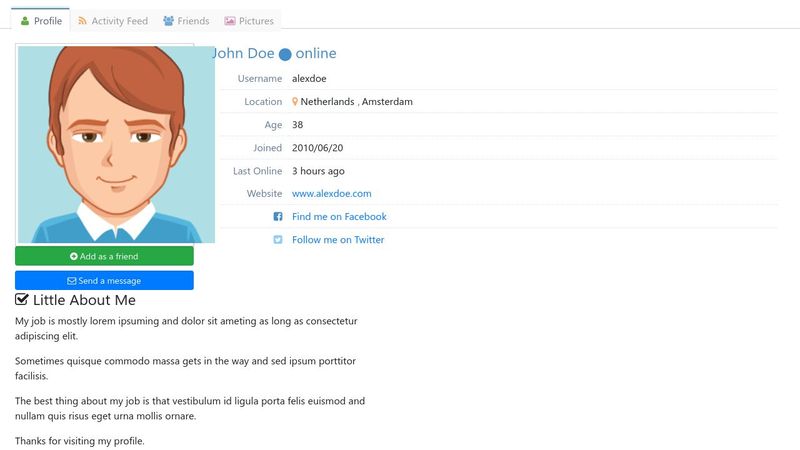Click the orange location pin icon
This screenshot has width=800, height=450.
[295, 102]
